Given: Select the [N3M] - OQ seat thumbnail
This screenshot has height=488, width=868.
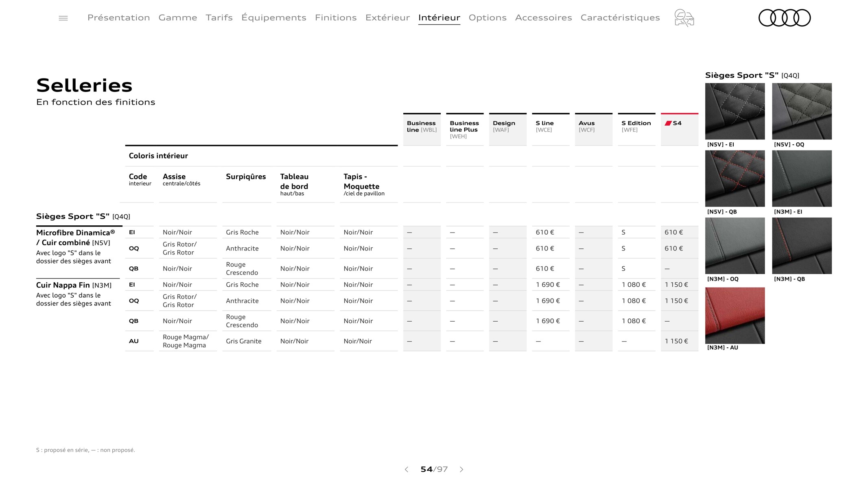Looking at the screenshot, I should [x=735, y=244].
